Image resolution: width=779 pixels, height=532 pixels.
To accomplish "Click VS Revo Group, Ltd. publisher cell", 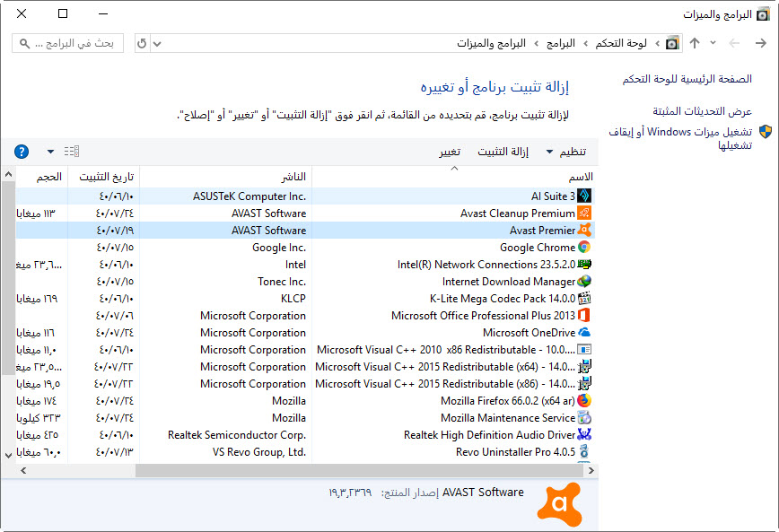I will [258, 452].
